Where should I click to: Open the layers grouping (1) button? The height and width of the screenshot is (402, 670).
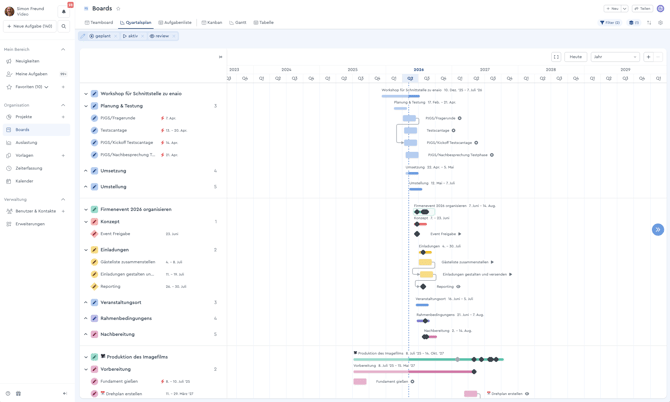(633, 23)
